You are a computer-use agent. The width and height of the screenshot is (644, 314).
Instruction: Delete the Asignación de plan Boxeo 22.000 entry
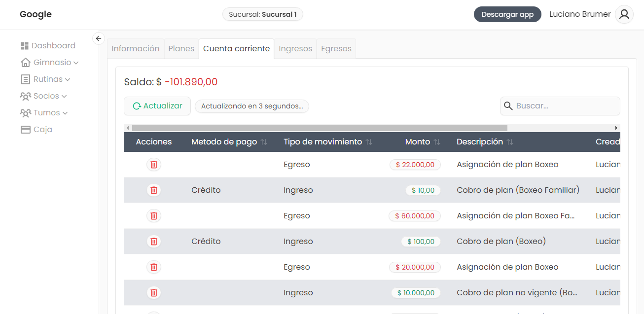click(154, 165)
